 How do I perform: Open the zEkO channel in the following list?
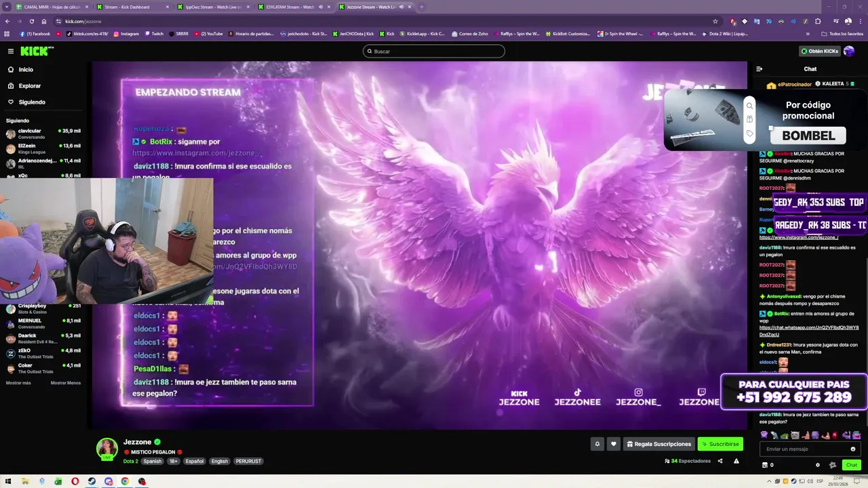[x=42, y=353]
